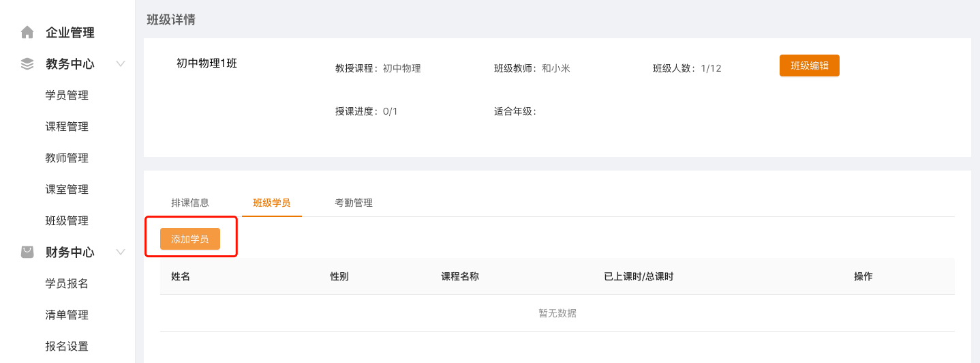
Task: Go to 学员管理 in the sidebar
Action: pyautogui.click(x=67, y=96)
